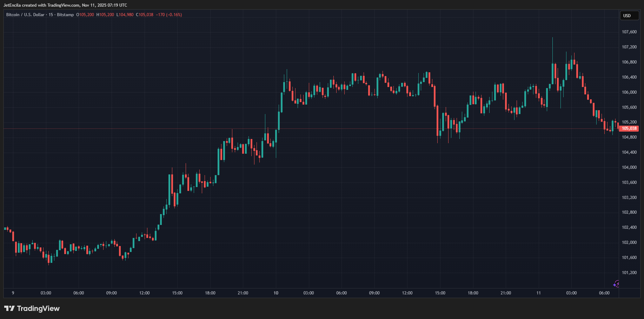Click the low value L104,980
The height and width of the screenshot is (319, 644).
click(x=125, y=15)
